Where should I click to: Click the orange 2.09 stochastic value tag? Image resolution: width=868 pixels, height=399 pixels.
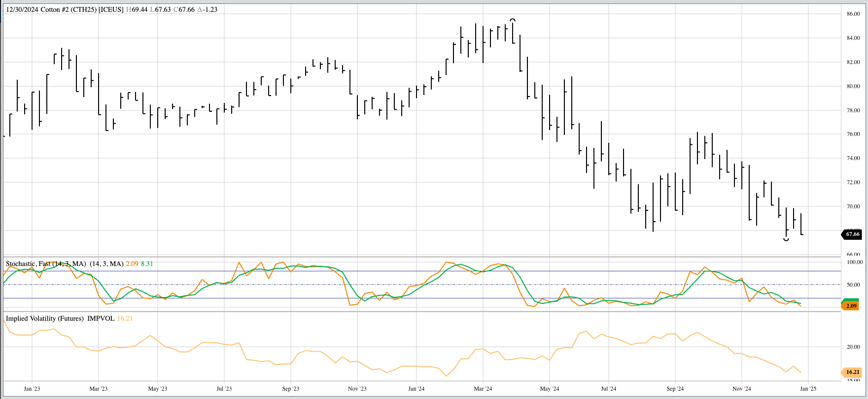(x=851, y=306)
